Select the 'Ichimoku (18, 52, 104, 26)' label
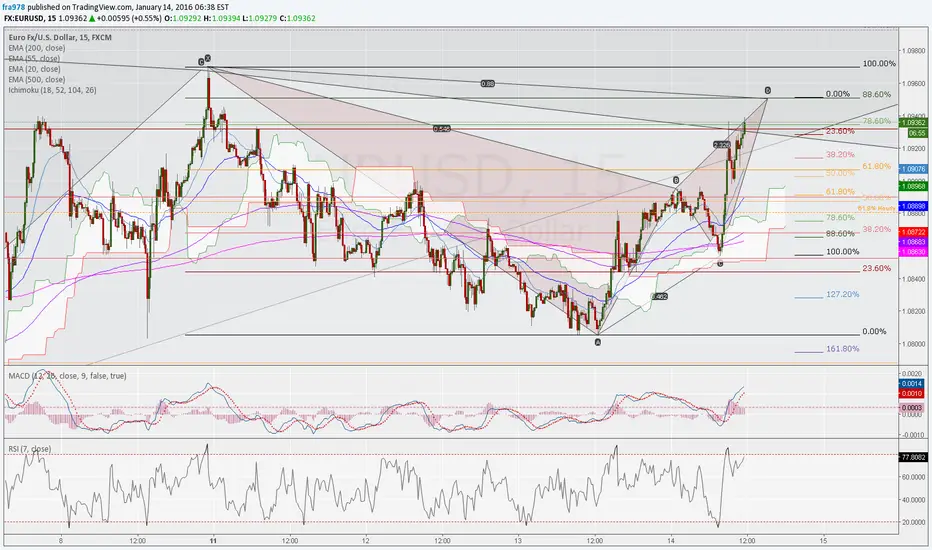 click(52, 90)
